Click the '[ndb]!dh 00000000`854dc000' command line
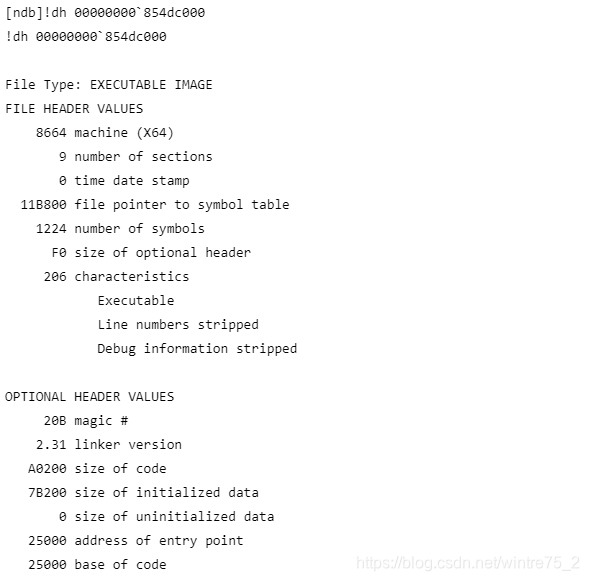 tap(105, 13)
